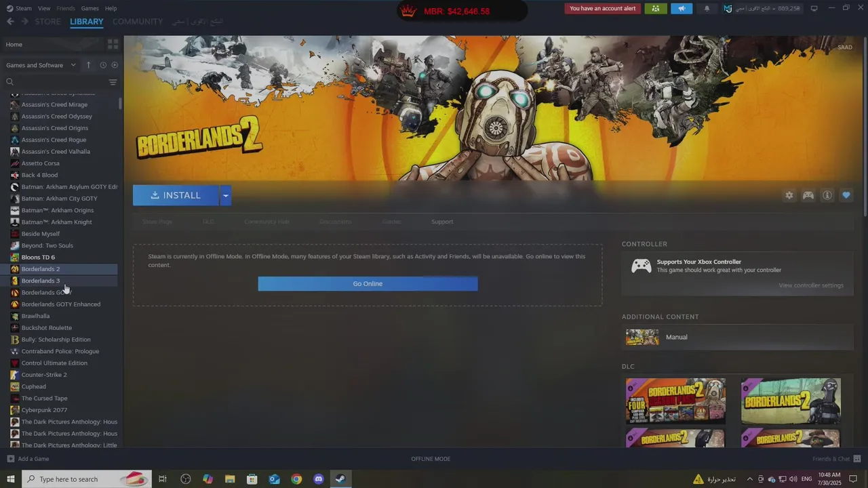This screenshot has height=488, width=868.
Task: Open the Games menu
Action: (x=90, y=8)
